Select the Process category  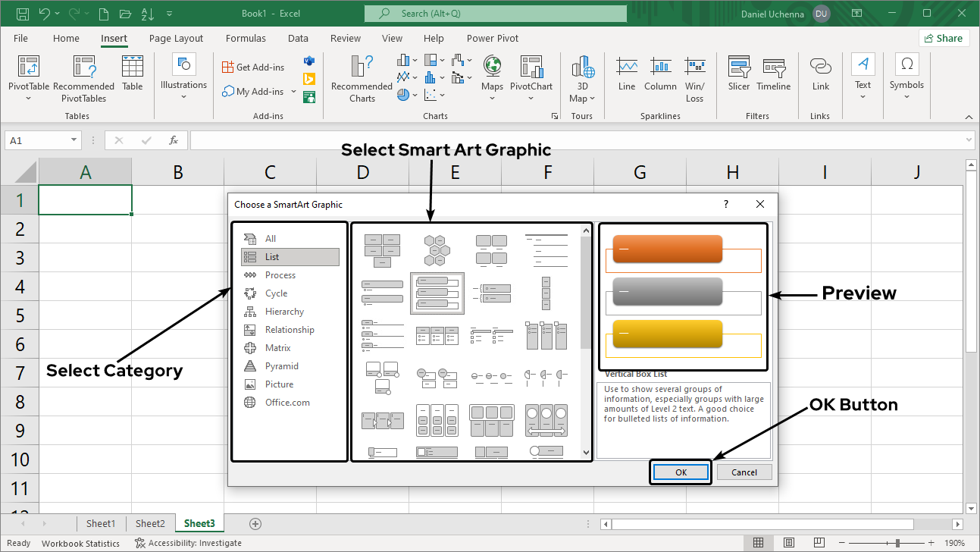pos(280,275)
